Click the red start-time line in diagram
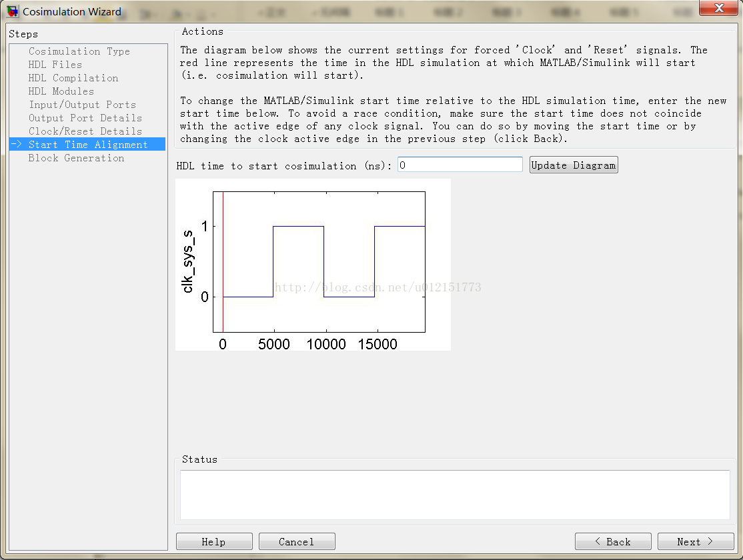The width and height of the screenshot is (743, 560). point(223,262)
